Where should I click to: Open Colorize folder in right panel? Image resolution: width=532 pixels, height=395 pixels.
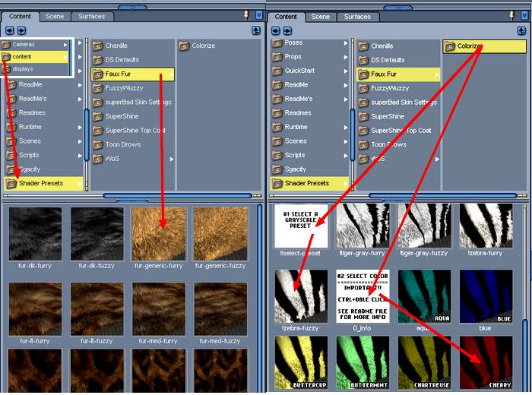click(x=484, y=46)
